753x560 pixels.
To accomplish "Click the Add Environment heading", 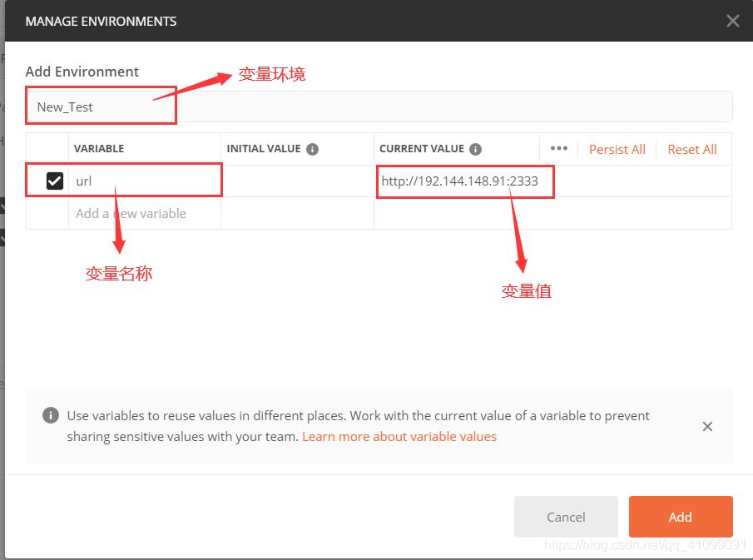I will pos(82,72).
